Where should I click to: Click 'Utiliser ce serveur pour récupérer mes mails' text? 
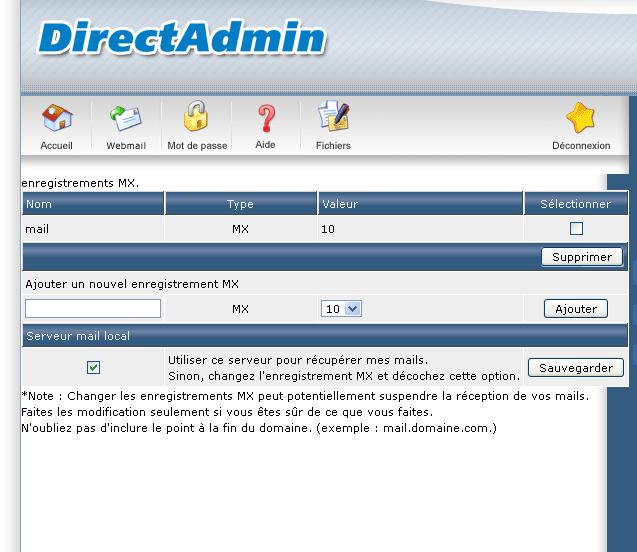(298, 360)
